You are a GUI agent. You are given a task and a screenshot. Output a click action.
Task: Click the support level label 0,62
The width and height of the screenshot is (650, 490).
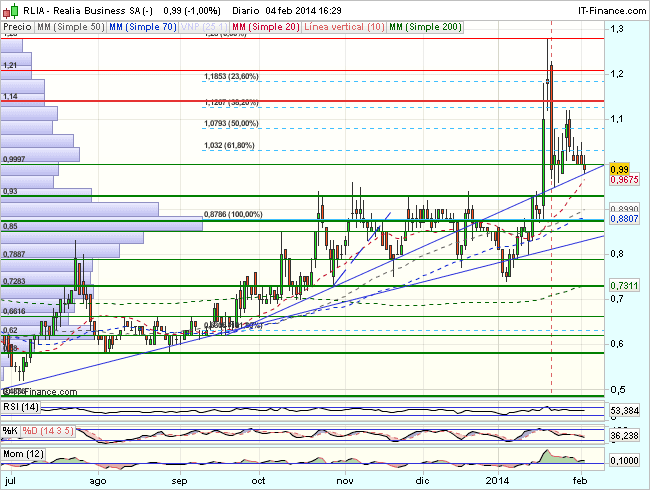(10, 330)
